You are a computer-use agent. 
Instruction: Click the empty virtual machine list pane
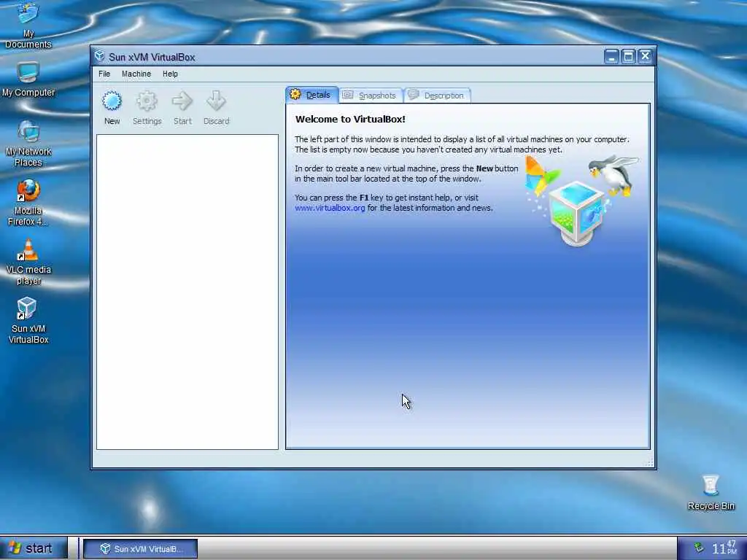point(187,292)
